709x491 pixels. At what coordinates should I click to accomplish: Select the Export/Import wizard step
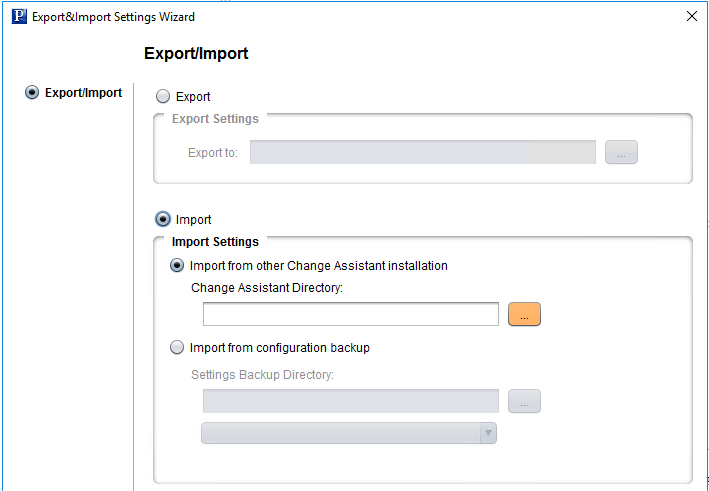(x=32, y=93)
